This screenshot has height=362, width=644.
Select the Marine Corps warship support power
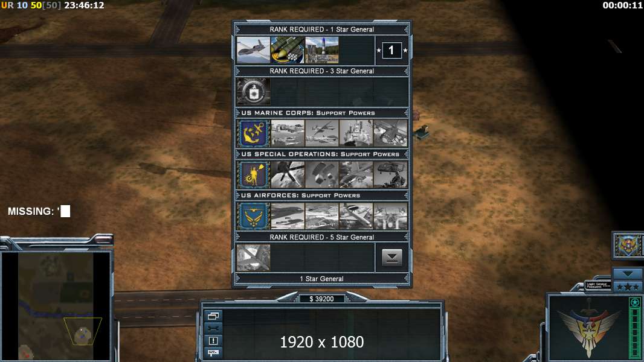(x=356, y=133)
